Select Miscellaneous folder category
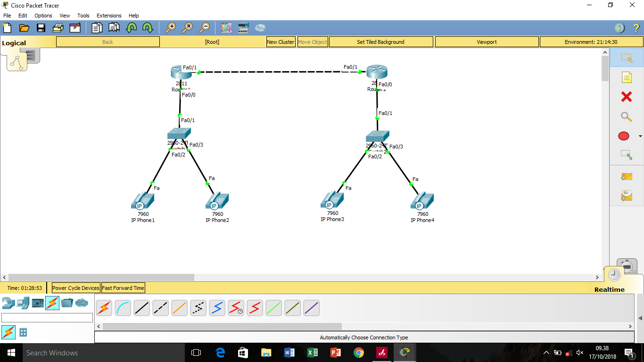 [x=67, y=303]
